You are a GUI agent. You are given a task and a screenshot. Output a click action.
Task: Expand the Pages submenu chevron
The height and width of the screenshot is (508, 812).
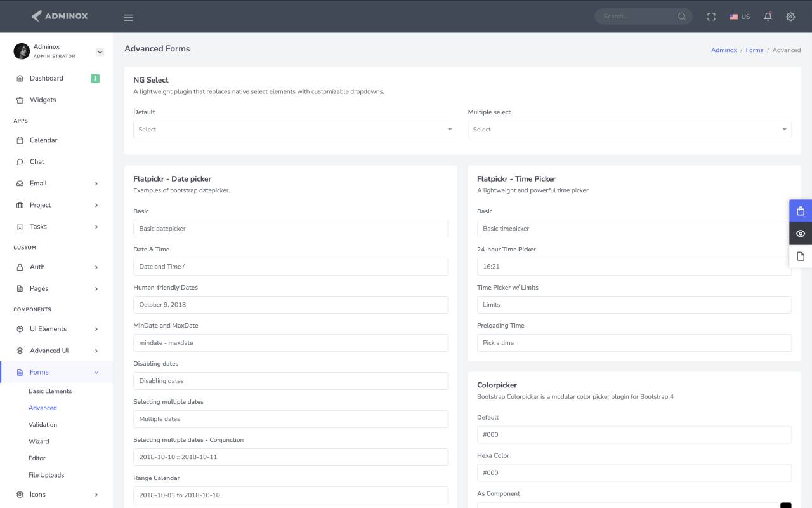pyautogui.click(x=96, y=289)
